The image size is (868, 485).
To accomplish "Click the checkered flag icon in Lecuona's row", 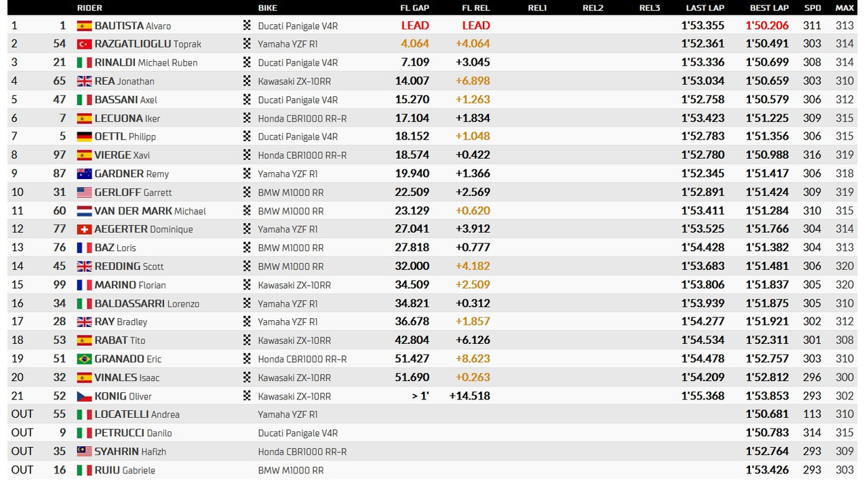I will point(247,118).
